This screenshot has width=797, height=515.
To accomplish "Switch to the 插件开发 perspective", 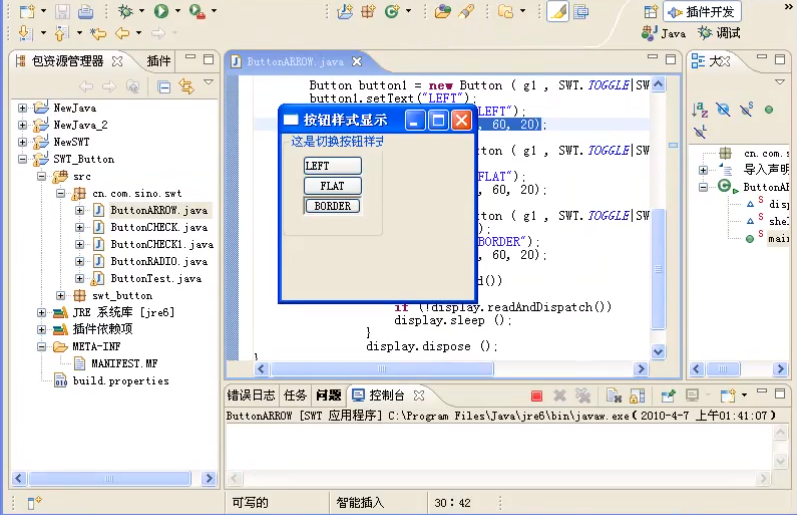I will pos(702,12).
